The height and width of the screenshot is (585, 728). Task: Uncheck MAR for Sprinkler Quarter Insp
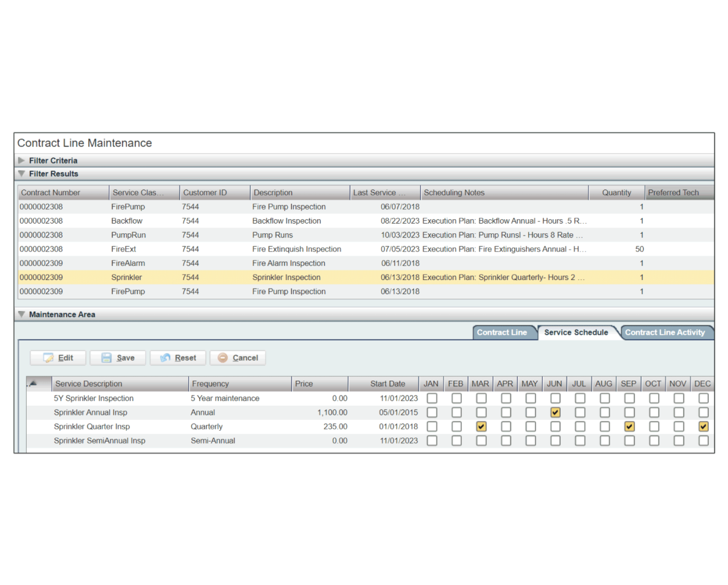[481, 426]
